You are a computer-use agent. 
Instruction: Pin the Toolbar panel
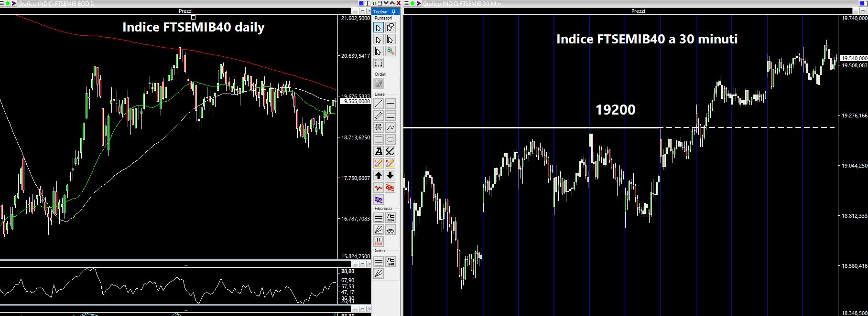393,11
